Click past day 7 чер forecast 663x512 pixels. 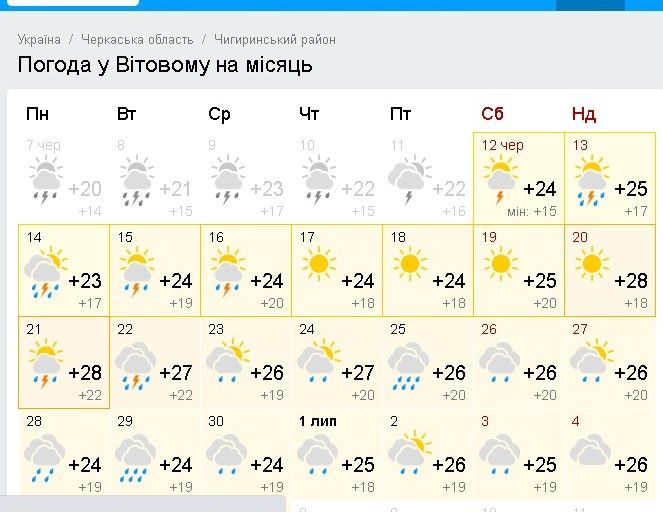point(62,178)
